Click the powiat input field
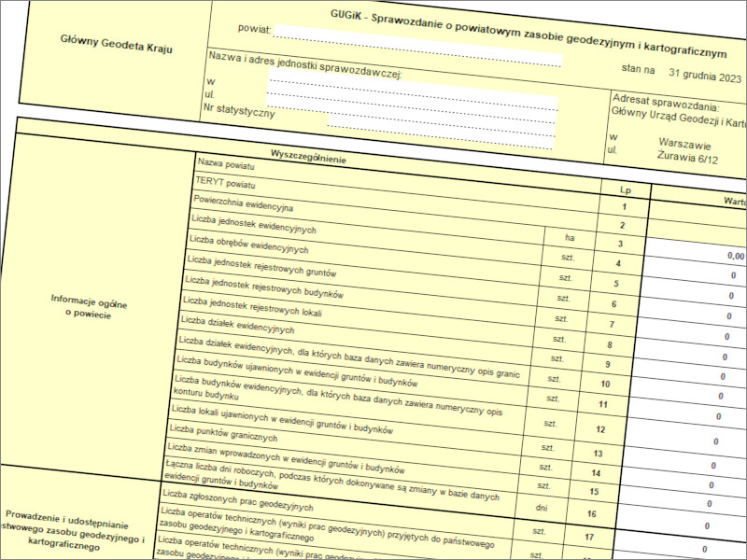 [418, 46]
